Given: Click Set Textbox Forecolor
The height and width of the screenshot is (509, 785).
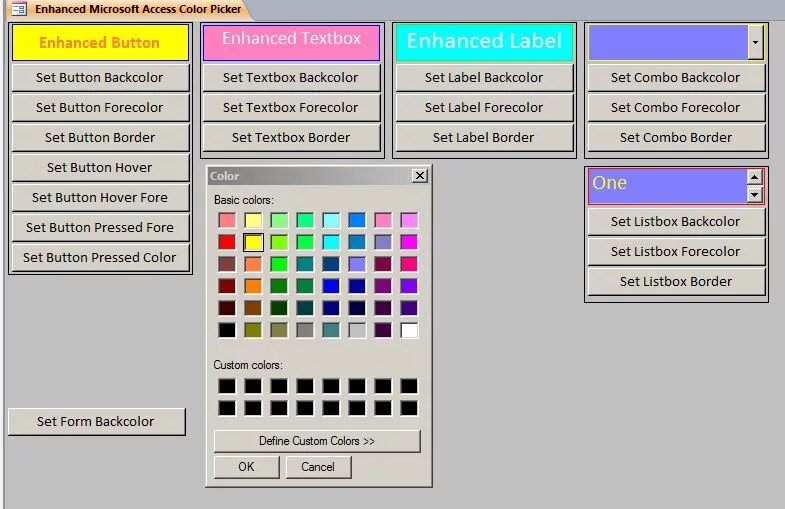Looking at the screenshot, I should pyautogui.click(x=291, y=108).
